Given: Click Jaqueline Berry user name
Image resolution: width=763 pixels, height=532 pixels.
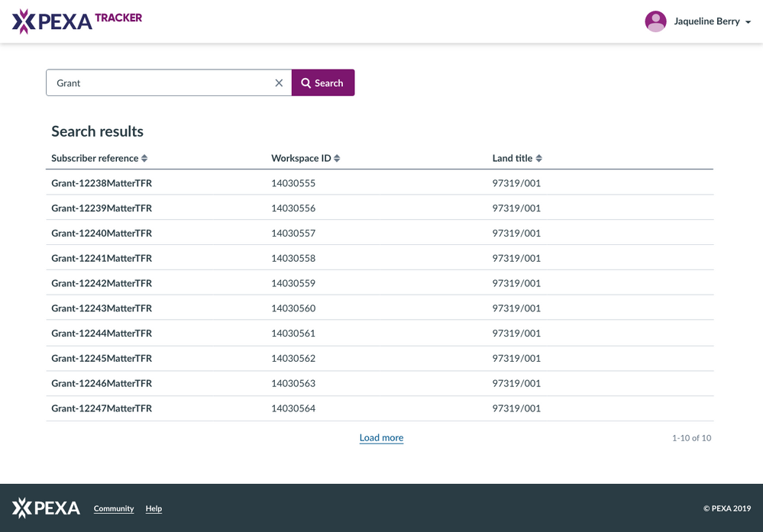Looking at the screenshot, I should (x=706, y=21).
